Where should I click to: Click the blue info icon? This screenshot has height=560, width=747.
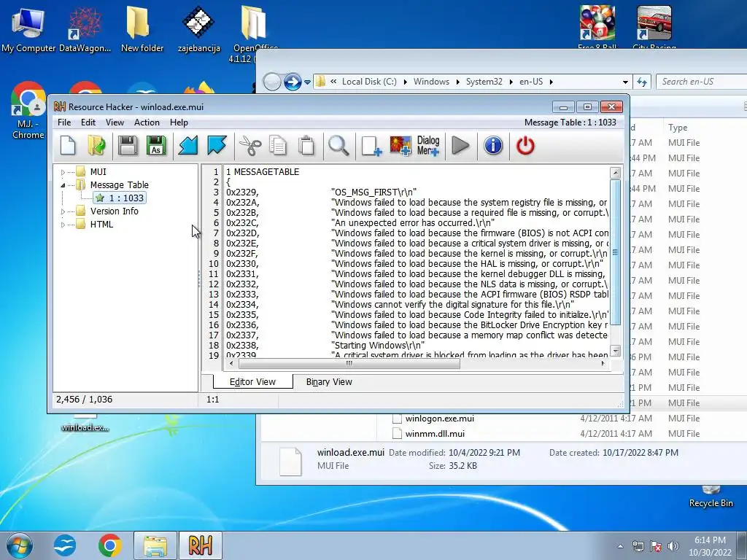click(x=493, y=145)
